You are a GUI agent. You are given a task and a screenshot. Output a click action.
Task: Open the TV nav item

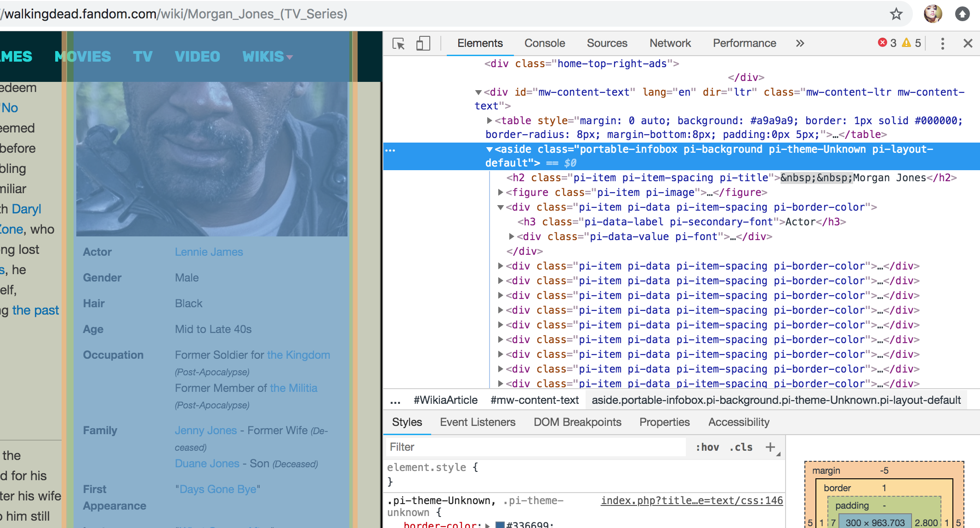143,57
